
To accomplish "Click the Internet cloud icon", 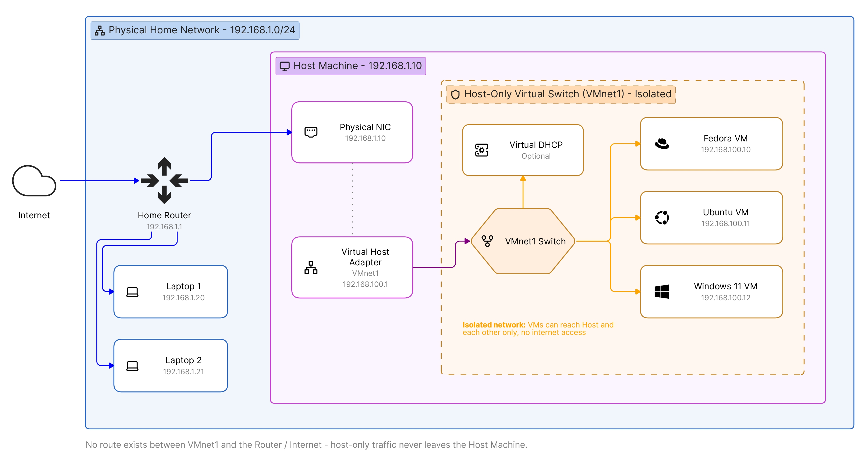I will [x=34, y=180].
